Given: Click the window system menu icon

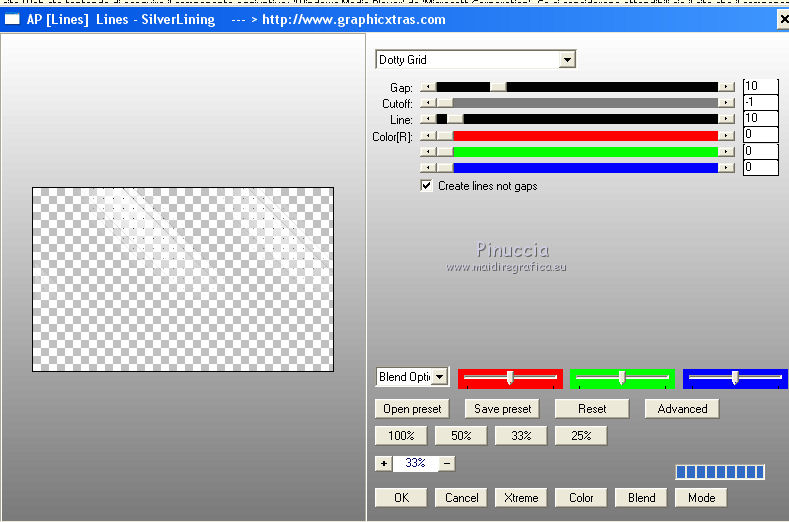Looking at the screenshot, I should click(x=12, y=20).
